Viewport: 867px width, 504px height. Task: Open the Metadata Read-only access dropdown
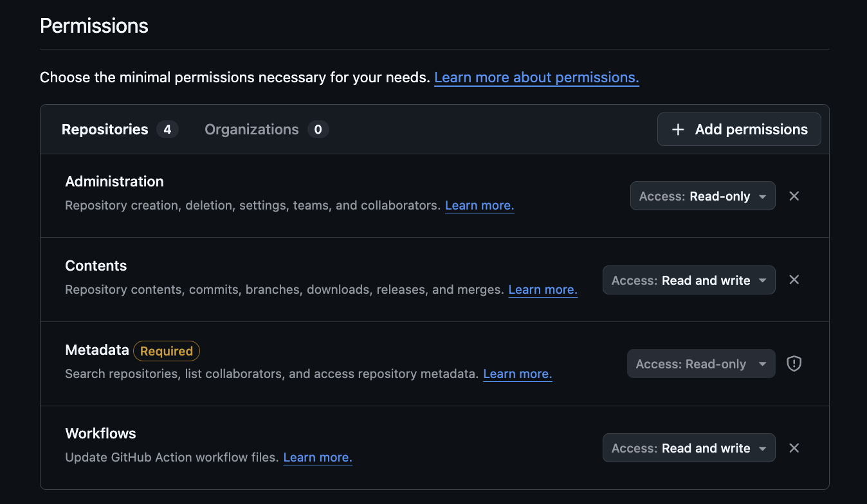click(700, 363)
